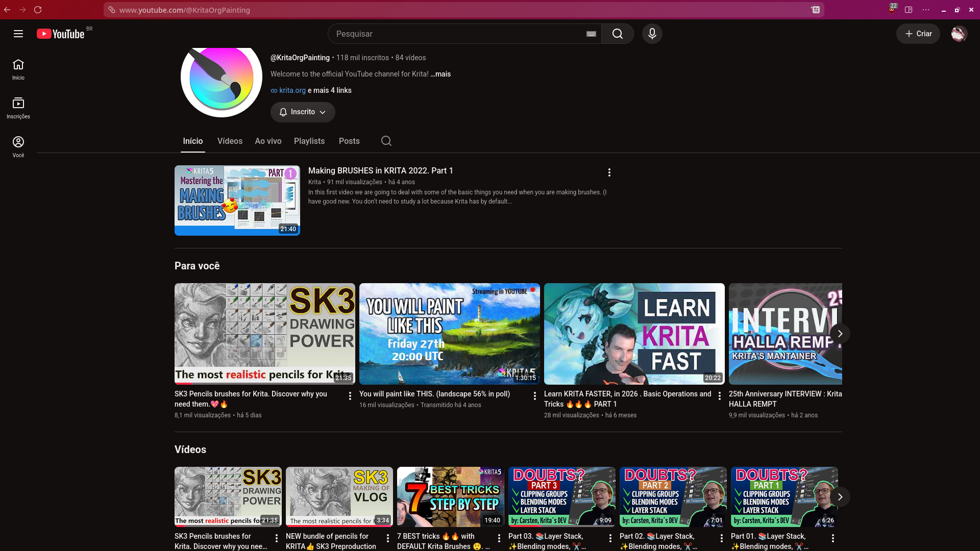Show next videos in Para você carousel
The image size is (980, 551).
(840, 334)
